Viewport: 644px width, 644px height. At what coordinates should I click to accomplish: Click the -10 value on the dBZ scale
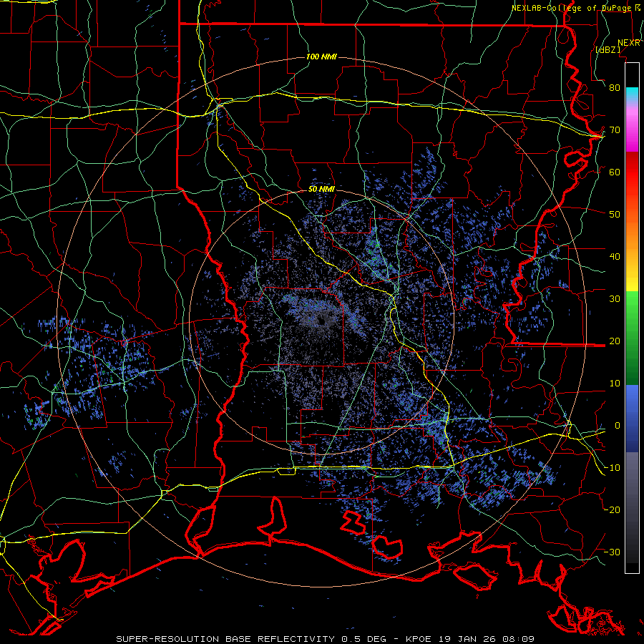(x=612, y=468)
